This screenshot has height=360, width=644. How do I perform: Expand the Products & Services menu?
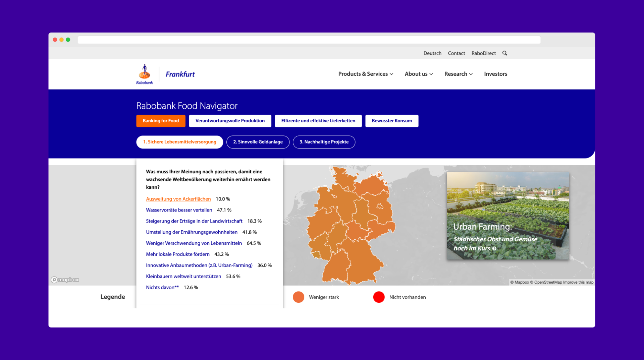[x=366, y=74]
